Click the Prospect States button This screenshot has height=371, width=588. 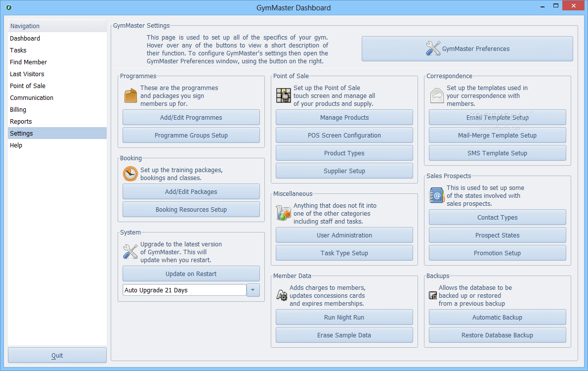click(x=497, y=235)
